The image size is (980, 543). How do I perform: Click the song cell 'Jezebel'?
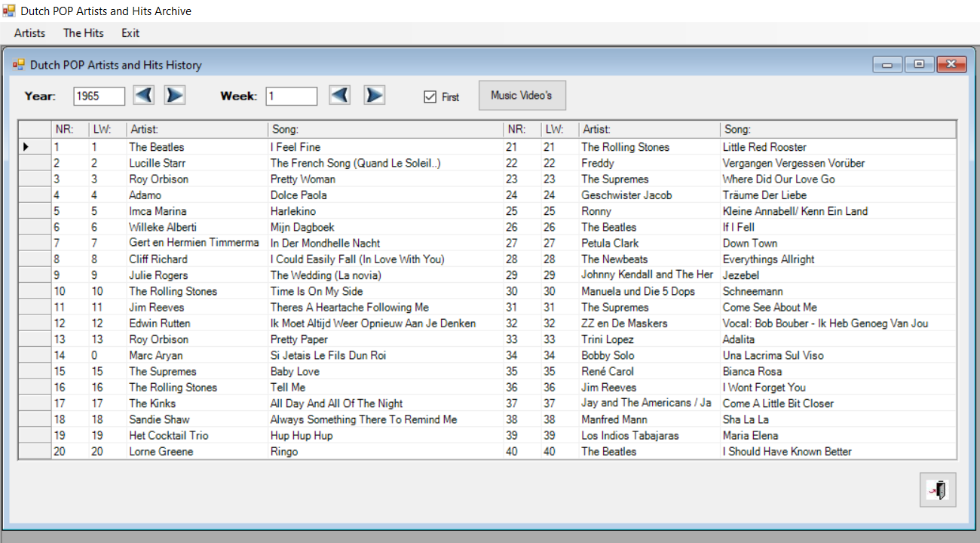pyautogui.click(x=838, y=275)
